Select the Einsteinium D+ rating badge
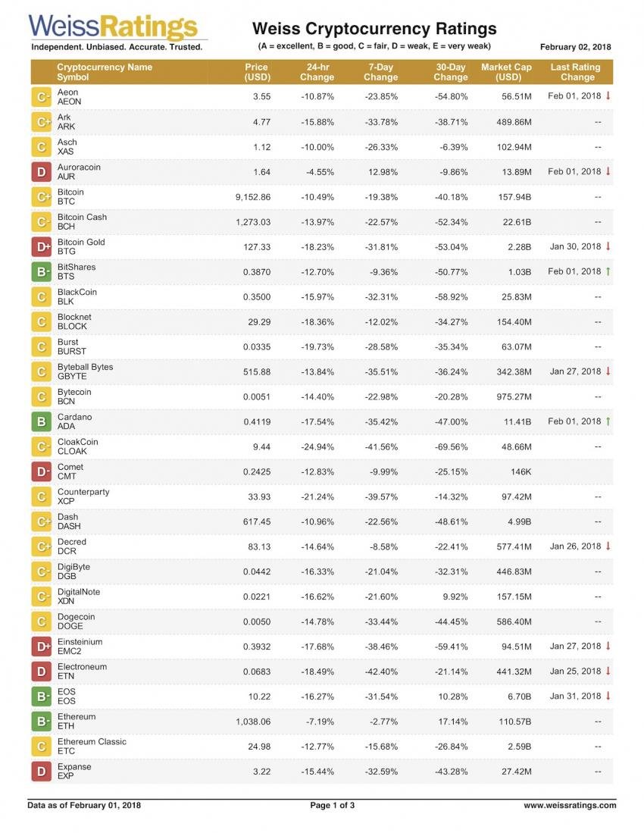The image size is (644, 833). [x=42, y=647]
